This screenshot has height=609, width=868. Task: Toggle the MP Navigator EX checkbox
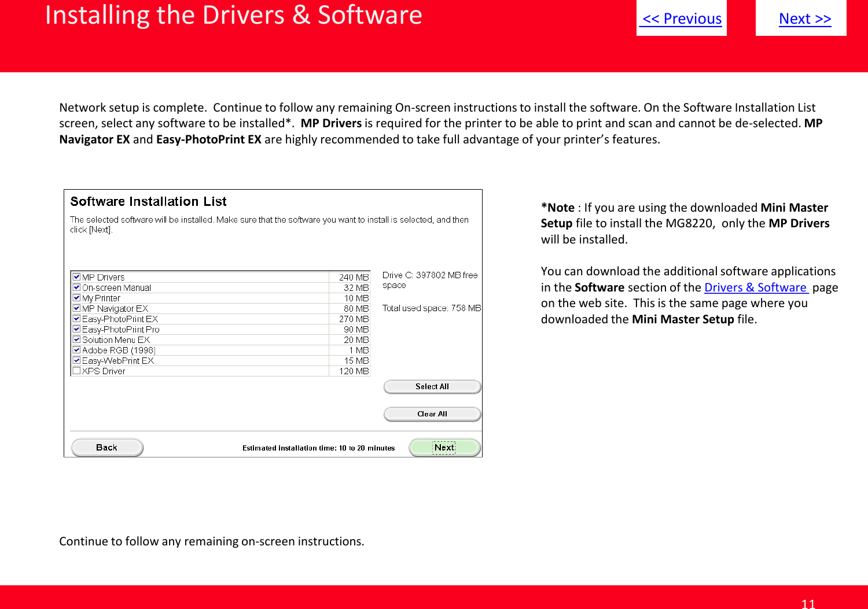[76, 308]
